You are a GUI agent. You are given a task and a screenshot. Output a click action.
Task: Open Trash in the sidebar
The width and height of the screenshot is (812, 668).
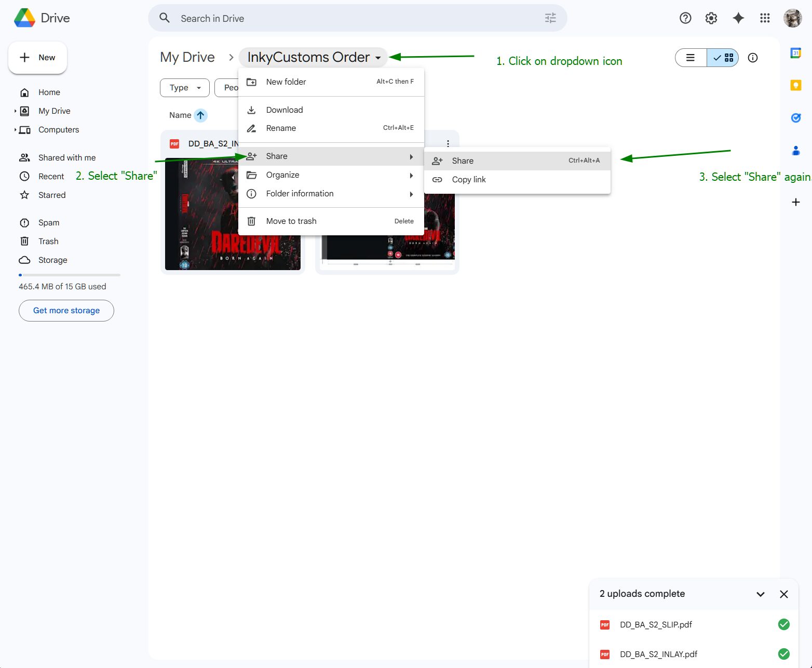click(x=48, y=242)
